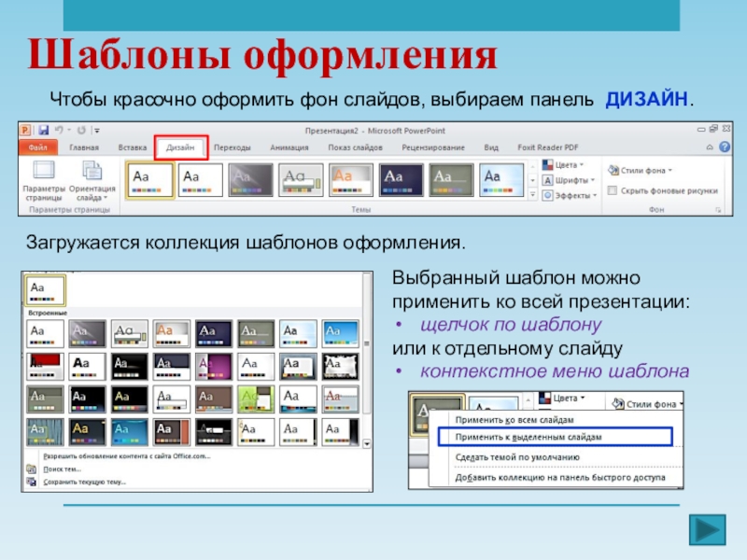Choose the bright blue theme ending first built-in row

340,333
